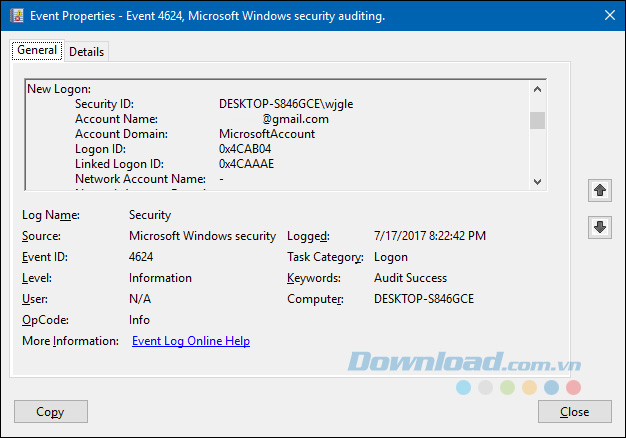This screenshot has width=626, height=438.
Task: Click the Logged date and time value
Action: pyautogui.click(x=429, y=236)
